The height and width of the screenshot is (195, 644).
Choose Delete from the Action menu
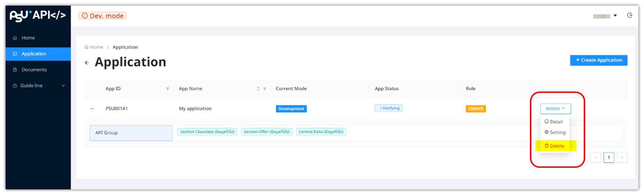554,146
